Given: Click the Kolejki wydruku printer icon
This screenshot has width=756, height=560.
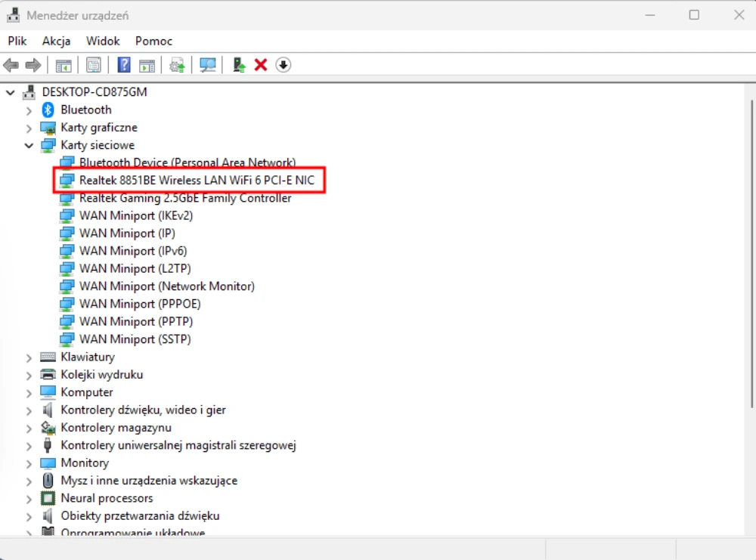Looking at the screenshot, I should (48, 374).
